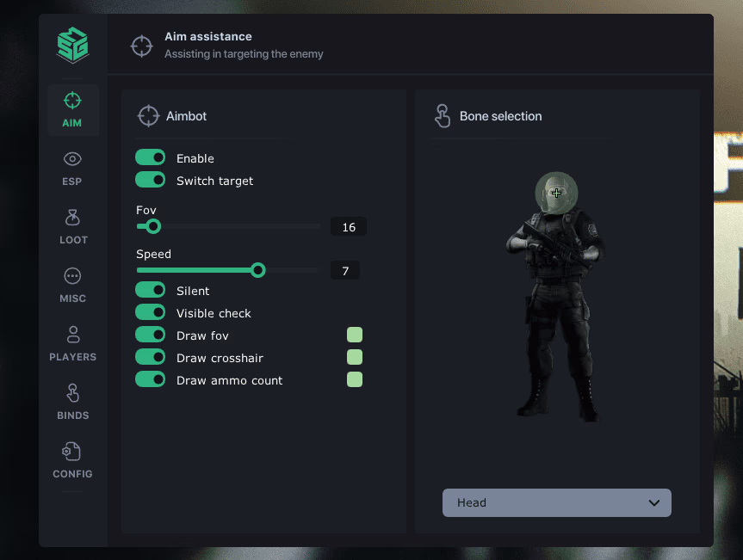743x560 pixels.
Task: Click the crosshair icon next to Aimbot title
Action: 148,116
